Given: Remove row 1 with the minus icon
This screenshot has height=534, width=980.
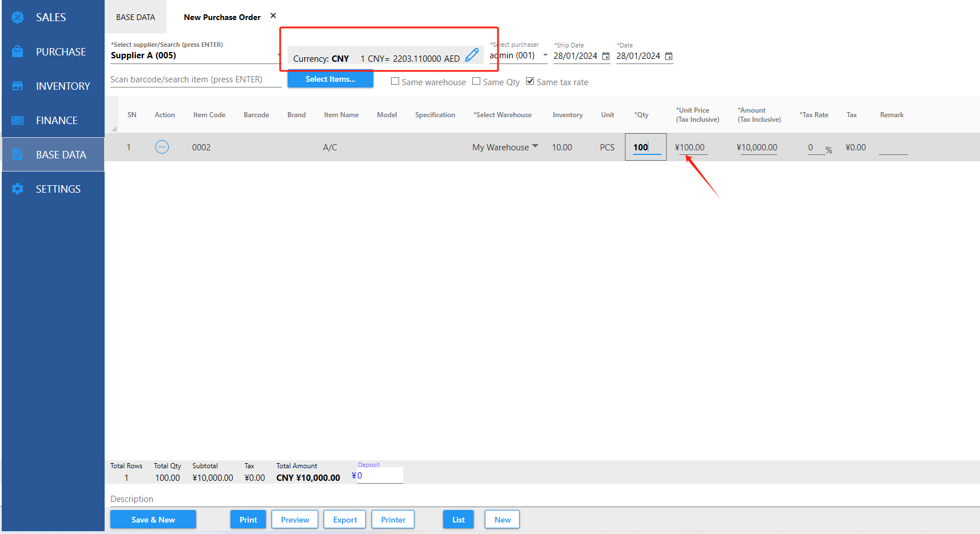Looking at the screenshot, I should tap(162, 147).
